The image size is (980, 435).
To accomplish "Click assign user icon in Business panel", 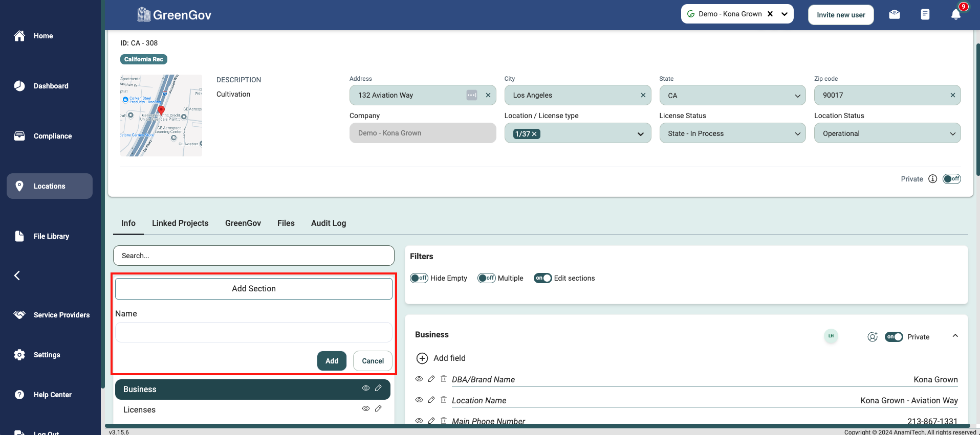I will point(873,337).
